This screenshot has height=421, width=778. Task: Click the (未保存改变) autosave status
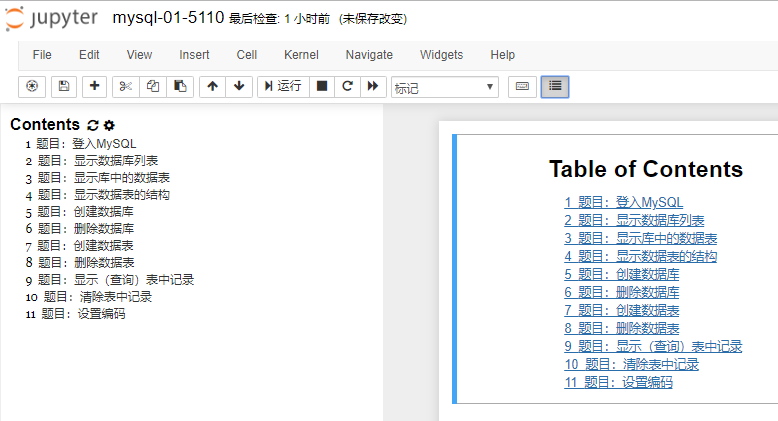(373, 19)
